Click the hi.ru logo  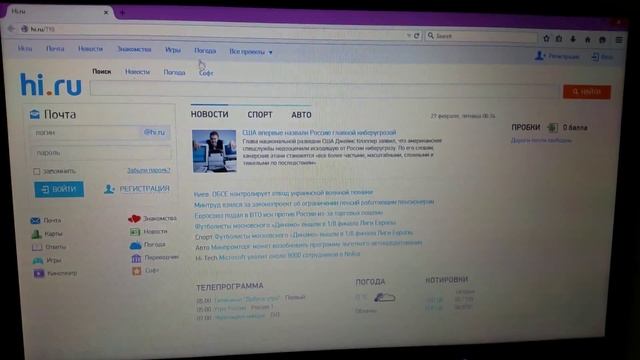tap(51, 84)
